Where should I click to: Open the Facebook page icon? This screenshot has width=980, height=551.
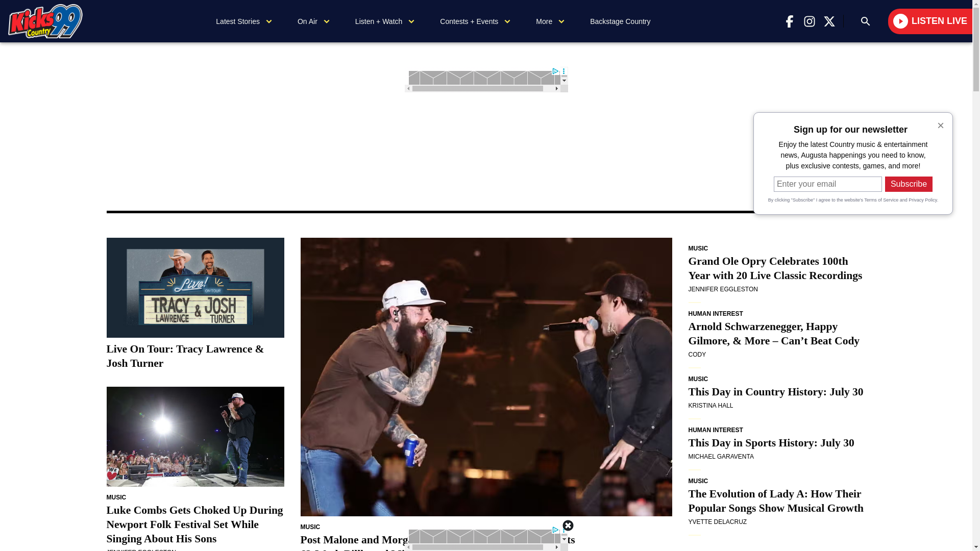[x=789, y=21]
